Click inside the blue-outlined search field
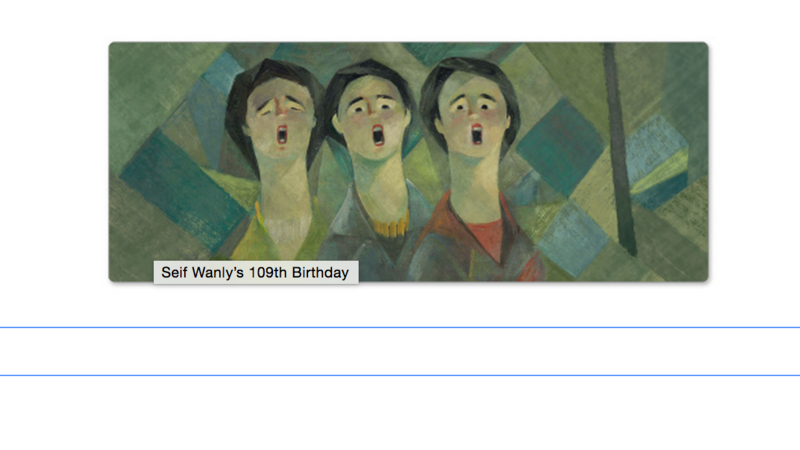Image resolution: width=800 pixels, height=450 pixels. coord(400,351)
